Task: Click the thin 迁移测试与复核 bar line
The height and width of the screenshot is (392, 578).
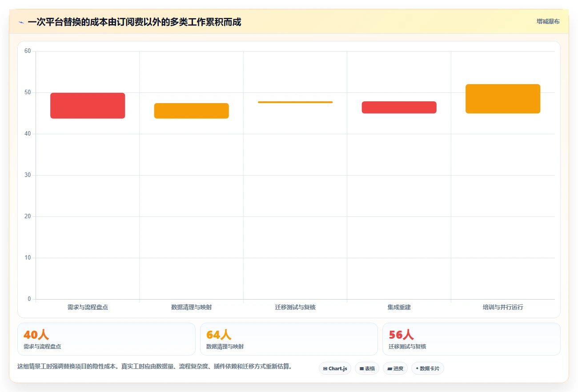Action: (x=295, y=102)
